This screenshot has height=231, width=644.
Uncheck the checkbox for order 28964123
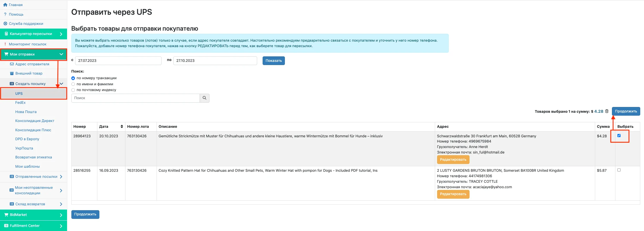click(x=619, y=136)
